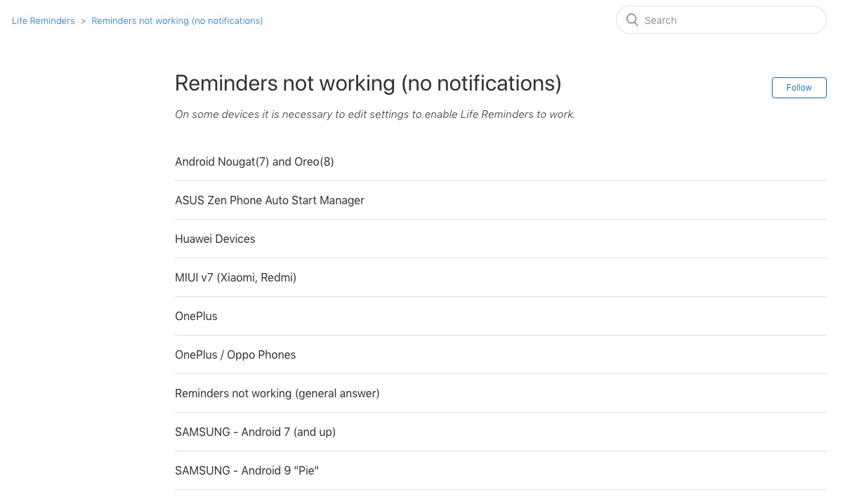Click the large page title heading

368,84
